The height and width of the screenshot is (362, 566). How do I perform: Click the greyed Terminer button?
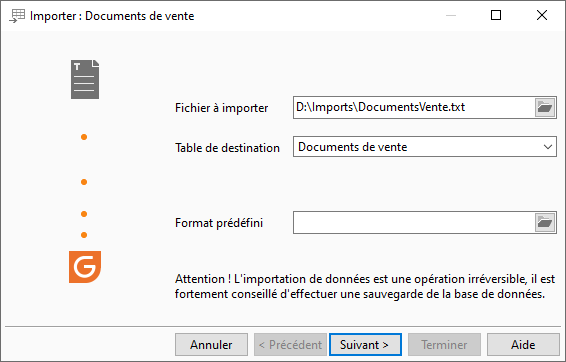click(444, 345)
